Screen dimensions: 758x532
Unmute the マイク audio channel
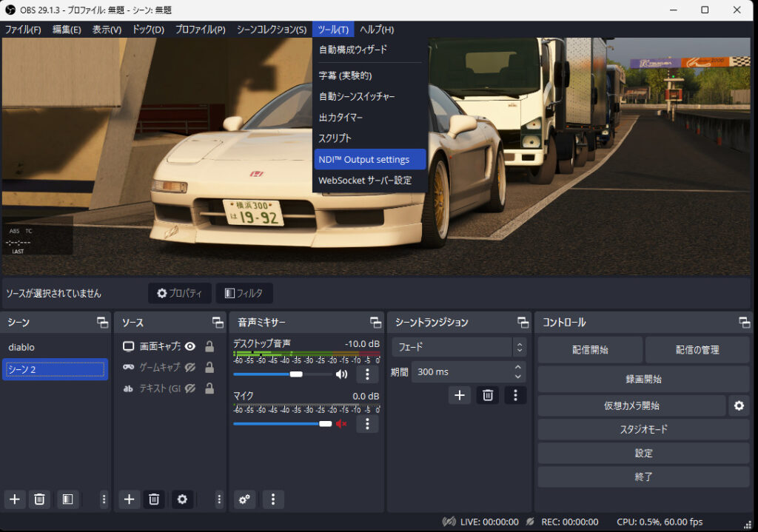point(341,424)
